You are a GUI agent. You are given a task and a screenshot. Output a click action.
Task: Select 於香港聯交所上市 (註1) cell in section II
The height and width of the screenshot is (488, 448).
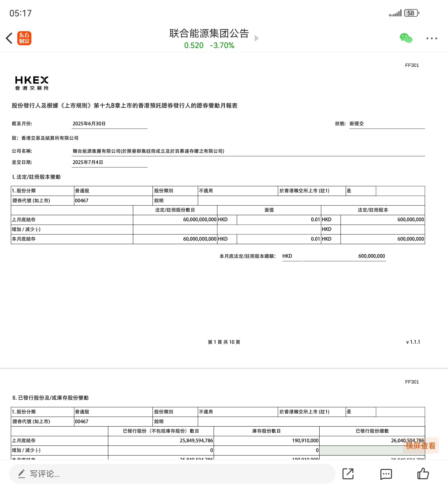point(312,412)
